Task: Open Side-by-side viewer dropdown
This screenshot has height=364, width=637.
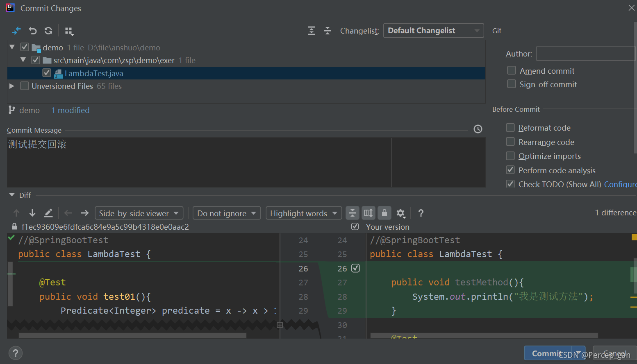Action: coord(139,213)
